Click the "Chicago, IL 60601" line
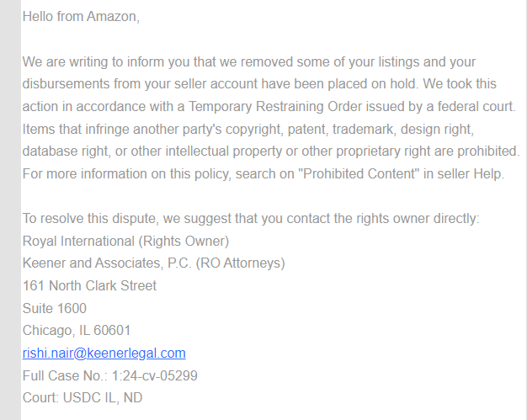Screen dimensions: 527x420 coord(77,331)
